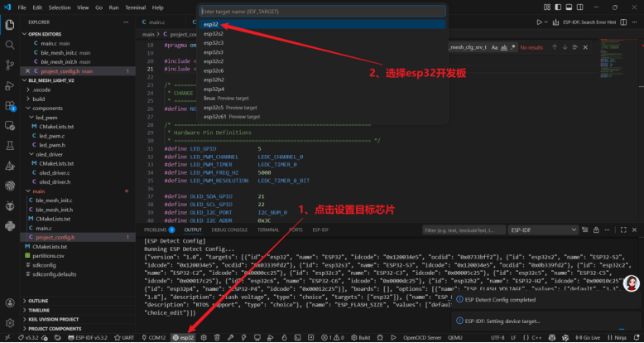This screenshot has height=343, width=644.
Task: Close the find widget
Action: pos(585,47)
